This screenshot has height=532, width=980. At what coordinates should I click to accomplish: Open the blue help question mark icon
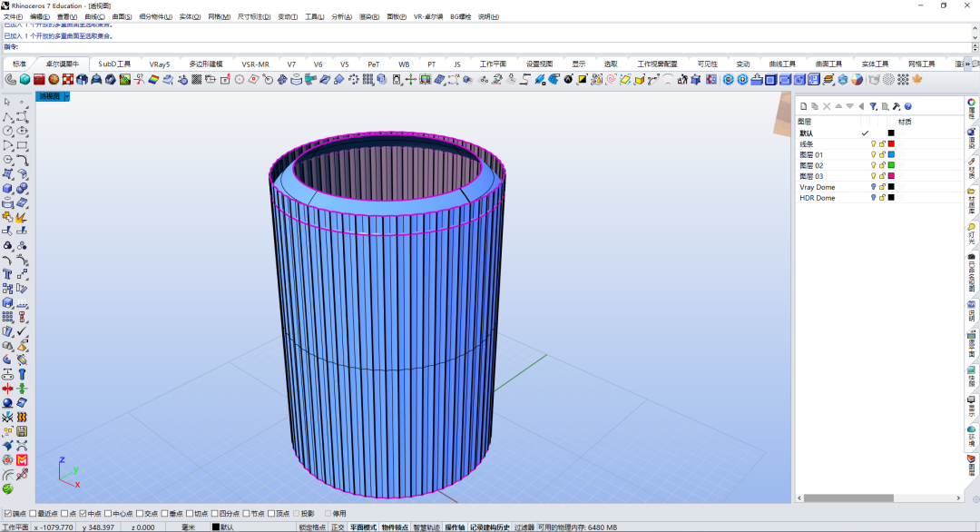[908, 106]
